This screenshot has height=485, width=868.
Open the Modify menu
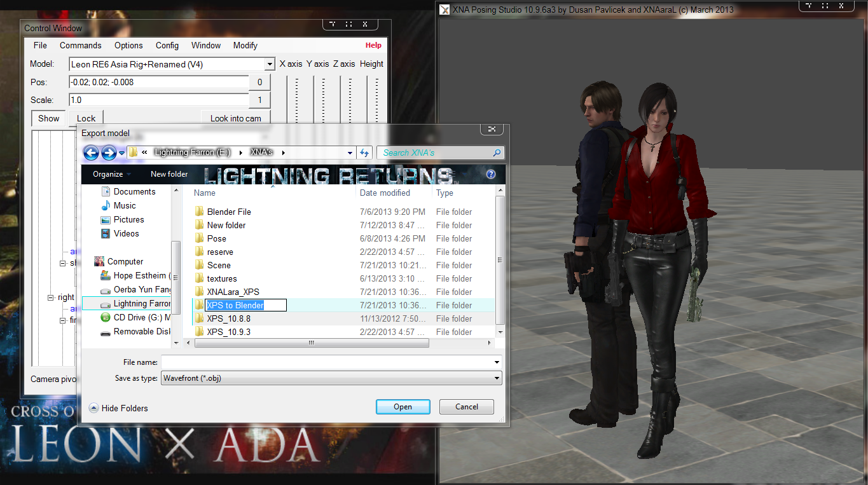point(245,45)
